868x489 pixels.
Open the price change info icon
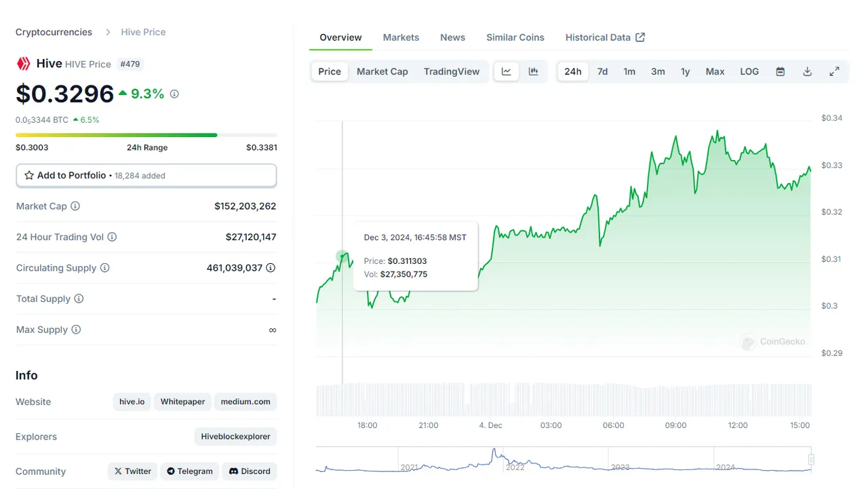[x=174, y=94]
